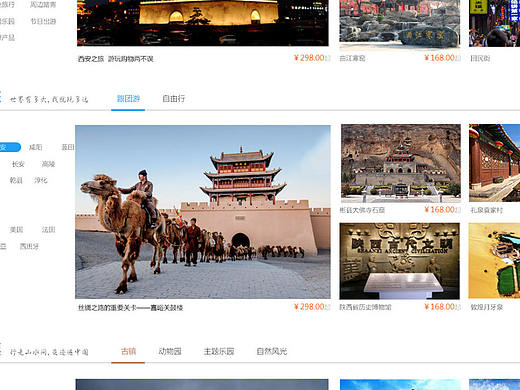This screenshot has height=390, width=520.
Task: Open the desert oasis aerial photo
Action: click(494, 261)
